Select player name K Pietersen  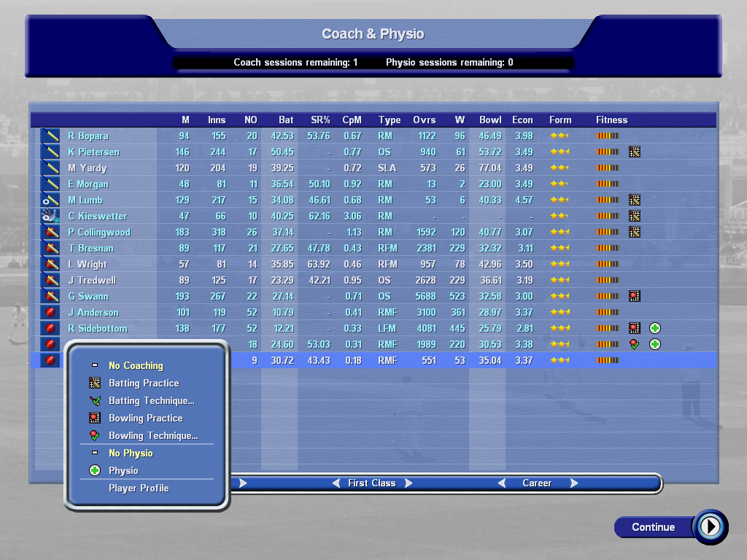[94, 152]
